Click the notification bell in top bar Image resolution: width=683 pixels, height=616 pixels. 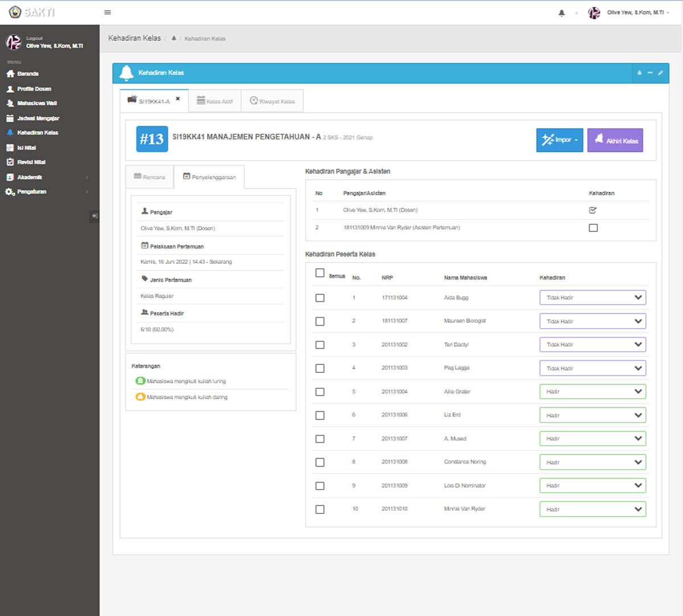(562, 13)
